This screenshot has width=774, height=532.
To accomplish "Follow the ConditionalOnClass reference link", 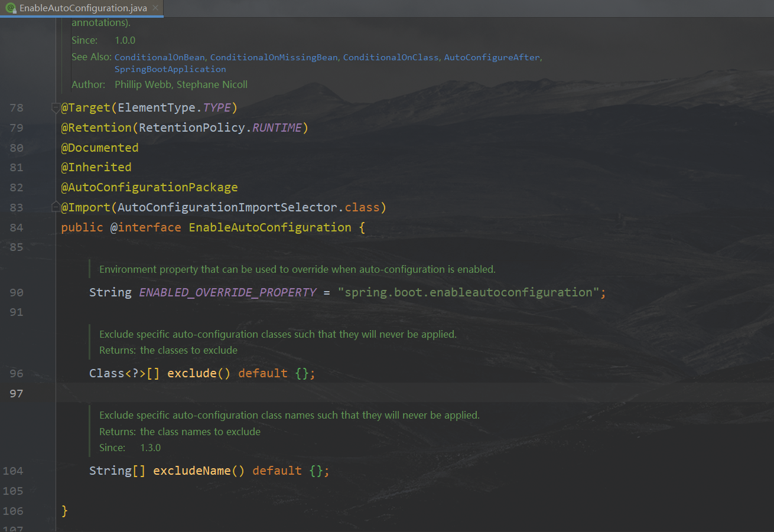I will coord(391,57).
